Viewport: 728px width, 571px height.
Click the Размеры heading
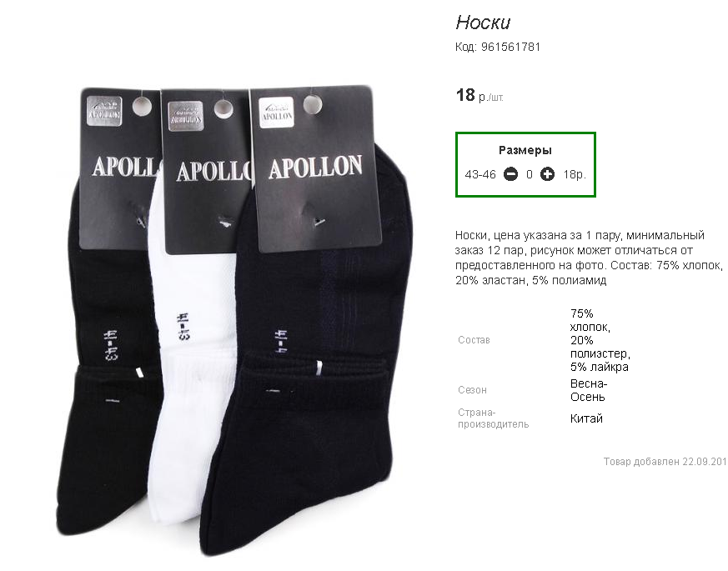525,150
